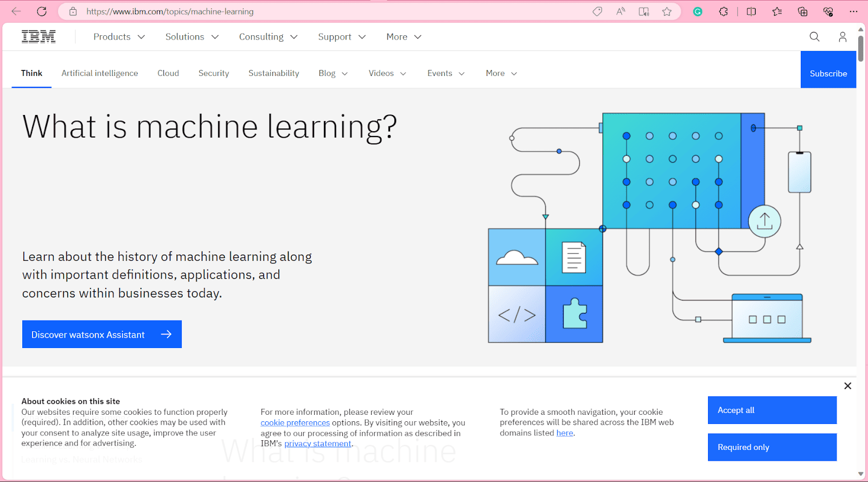The height and width of the screenshot is (482, 868).
Task: Click Discover watsonx Assistant button
Action: [x=102, y=335]
